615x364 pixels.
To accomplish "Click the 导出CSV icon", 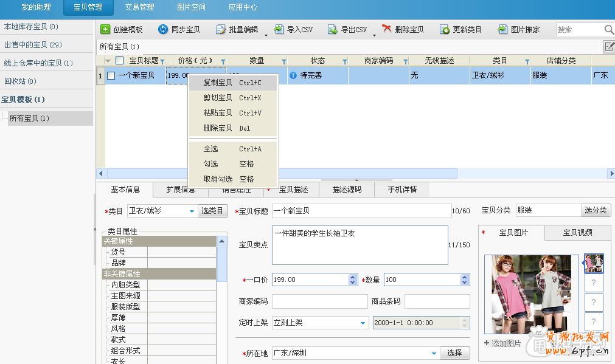I will (x=333, y=29).
